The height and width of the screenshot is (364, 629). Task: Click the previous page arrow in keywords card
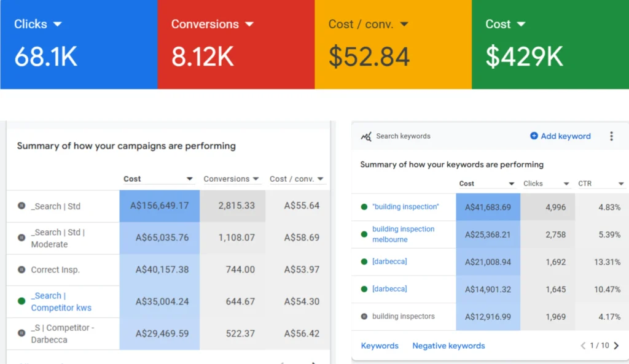pyautogui.click(x=583, y=346)
